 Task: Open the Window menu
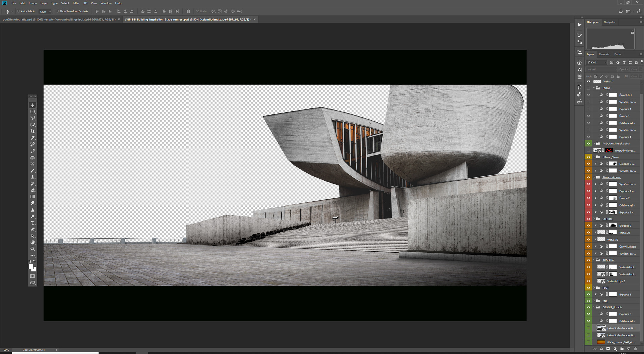(x=106, y=3)
